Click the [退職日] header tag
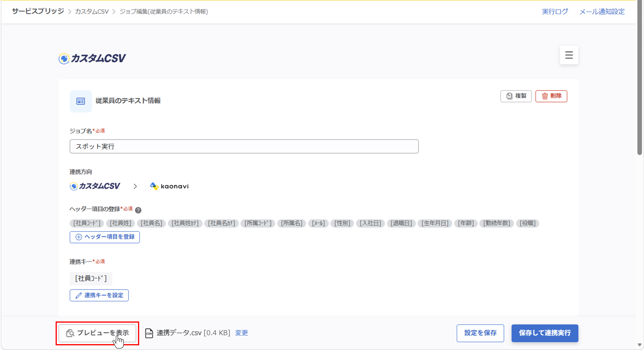 401,223
